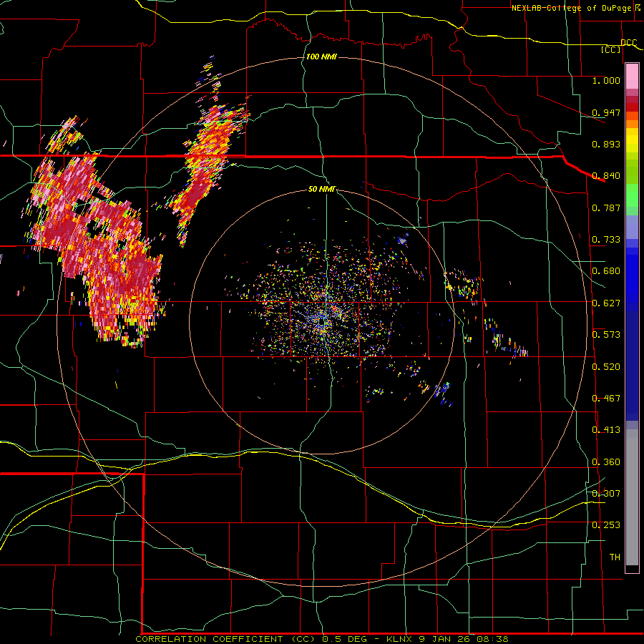Click the 0.627 legend value
The image size is (644, 644).
606,303
